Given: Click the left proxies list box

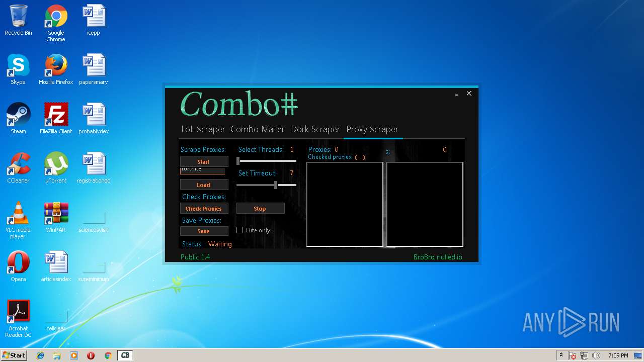Looking at the screenshot, I should [x=345, y=205].
